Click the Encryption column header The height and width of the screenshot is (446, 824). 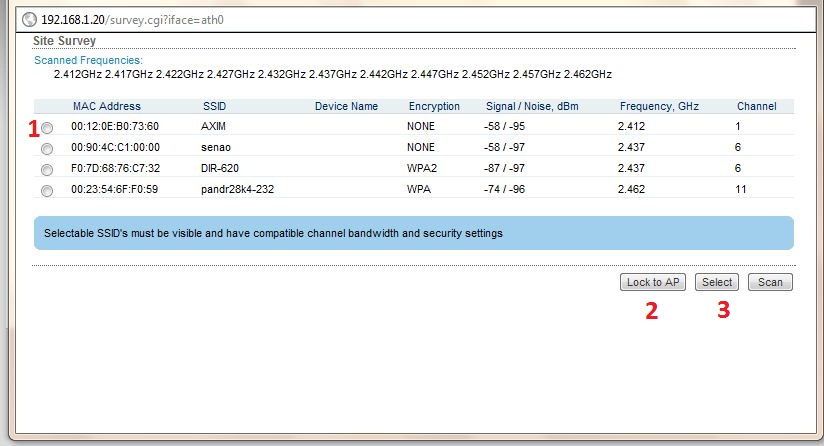click(434, 106)
